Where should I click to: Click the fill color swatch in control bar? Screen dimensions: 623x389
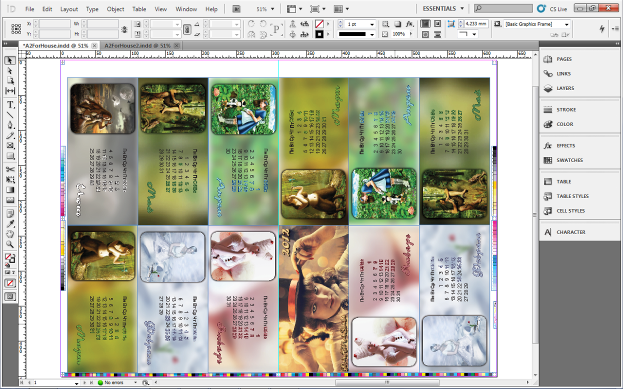(x=319, y=24)
